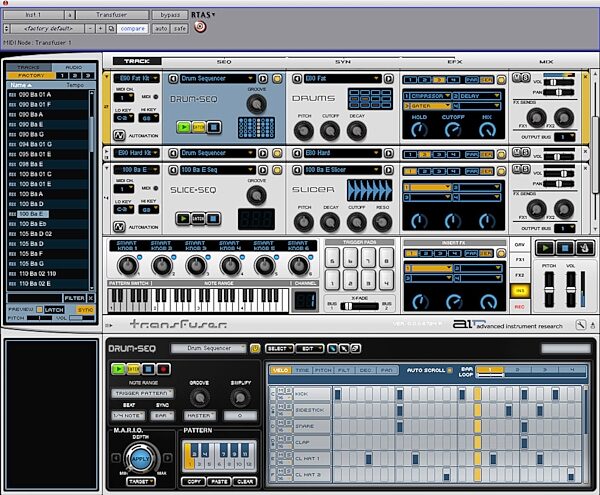600x495 pixels.
Task: Toggle latch in E90 Fat Kit sequencer
Action: pyautogui.click(x=199, y=127)
